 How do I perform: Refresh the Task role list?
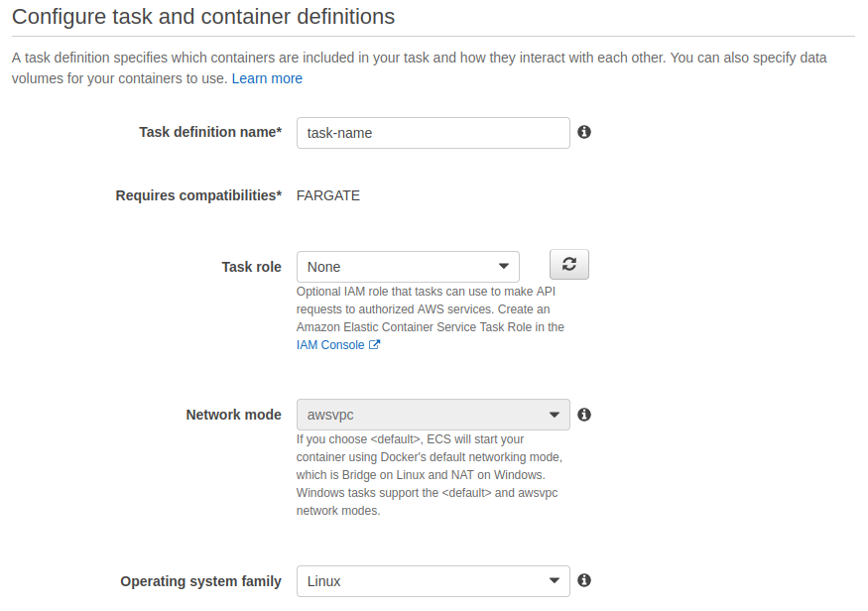point(568,264)
